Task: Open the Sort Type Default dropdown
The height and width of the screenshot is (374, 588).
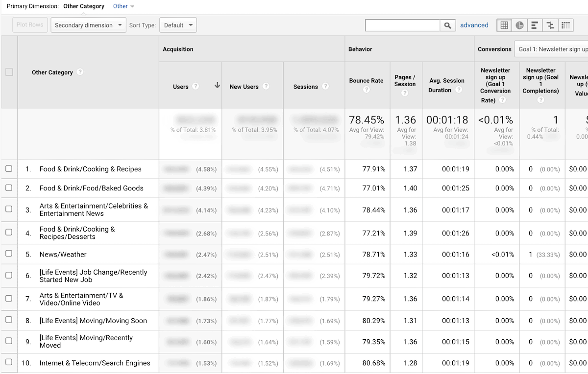Action: point(178,25)
